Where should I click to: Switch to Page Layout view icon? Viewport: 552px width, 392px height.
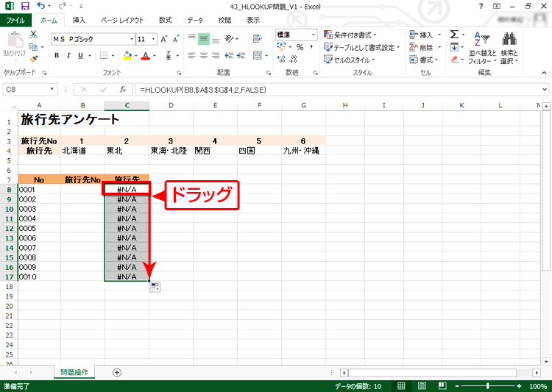coord(422,386)
